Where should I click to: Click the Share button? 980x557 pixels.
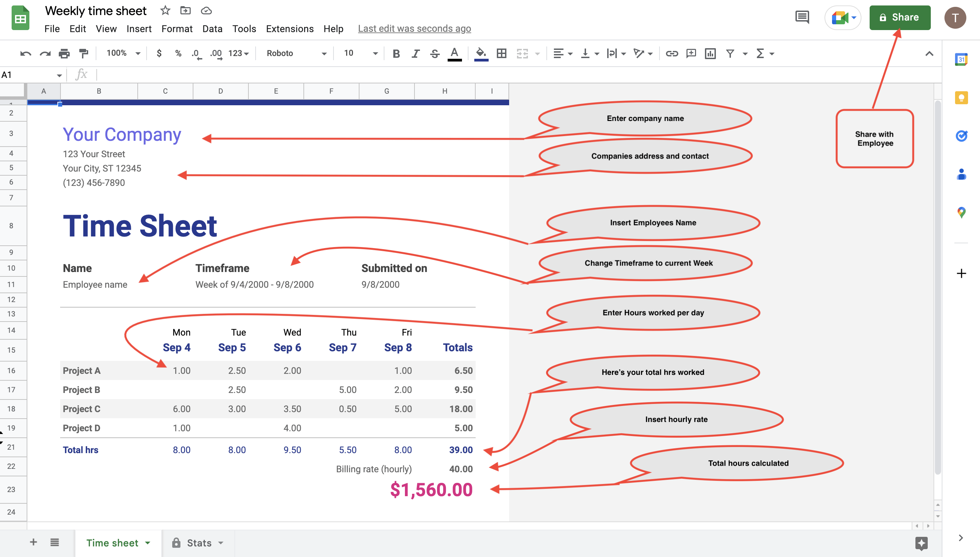[900, 17]
